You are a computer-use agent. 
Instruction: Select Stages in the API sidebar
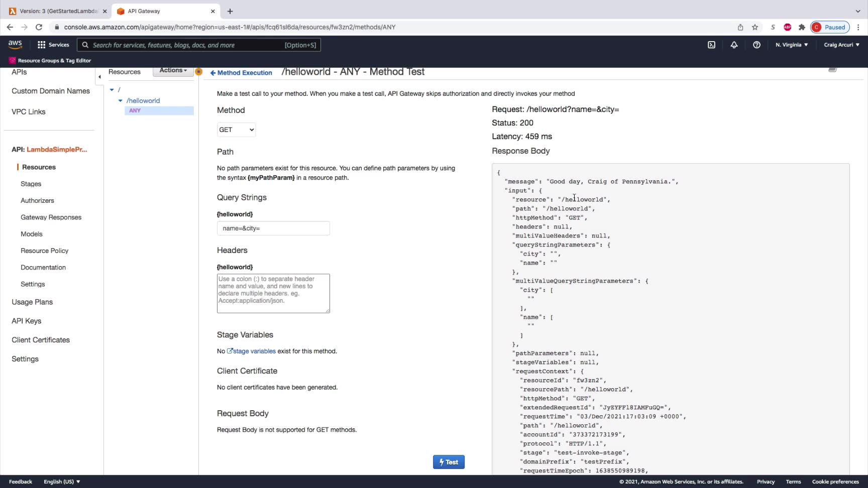click(x=31, y=184)
